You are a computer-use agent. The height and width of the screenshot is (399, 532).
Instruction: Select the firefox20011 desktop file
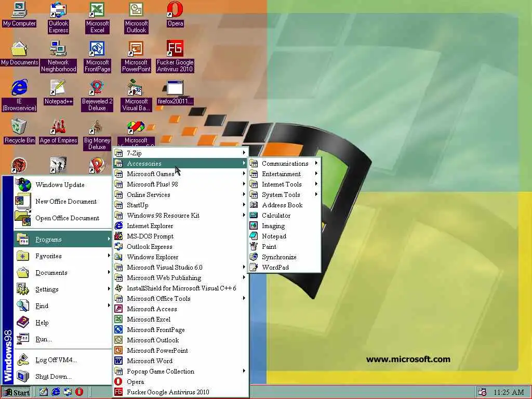(x=175, y=92)
